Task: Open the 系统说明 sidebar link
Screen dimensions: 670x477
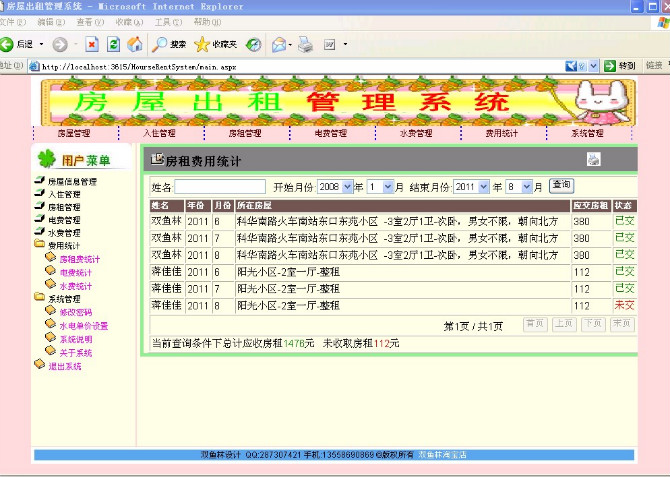Action: [76, 339]
